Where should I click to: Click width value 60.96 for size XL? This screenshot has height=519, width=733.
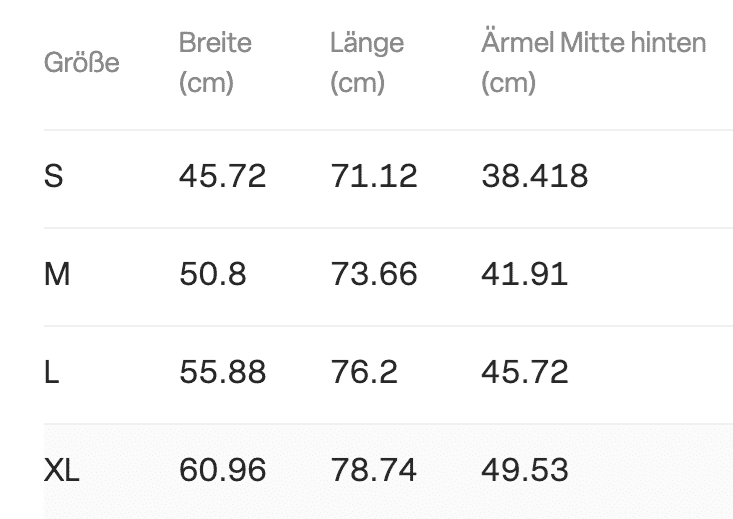coord(222,469)
